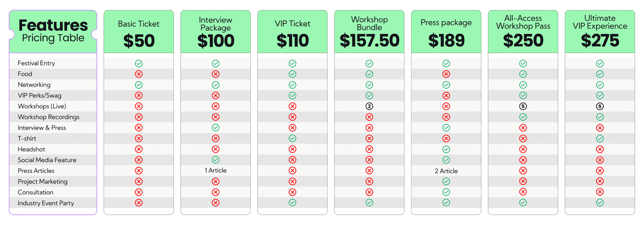Click the Social Media Feature checkmark under Interview Package

coord(216,160)
